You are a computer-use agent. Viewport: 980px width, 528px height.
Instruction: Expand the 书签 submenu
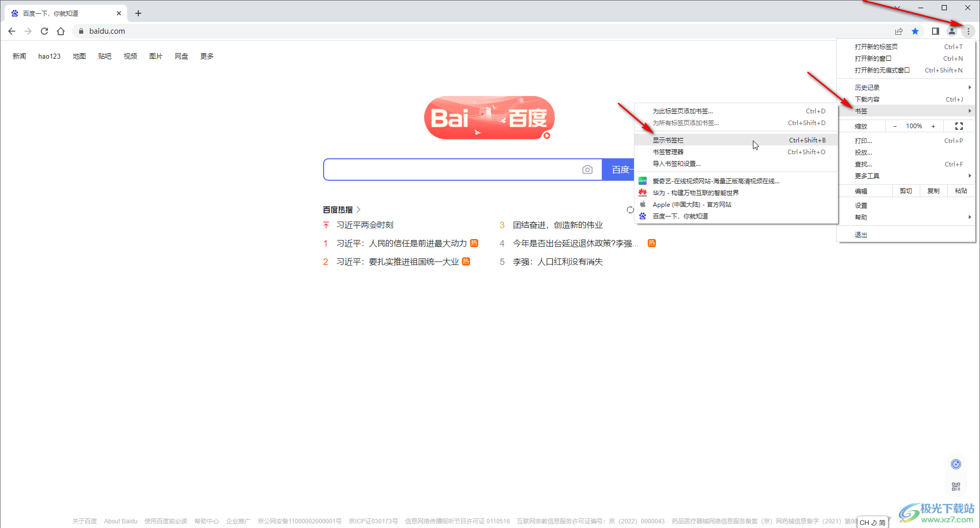pos(907,111)
